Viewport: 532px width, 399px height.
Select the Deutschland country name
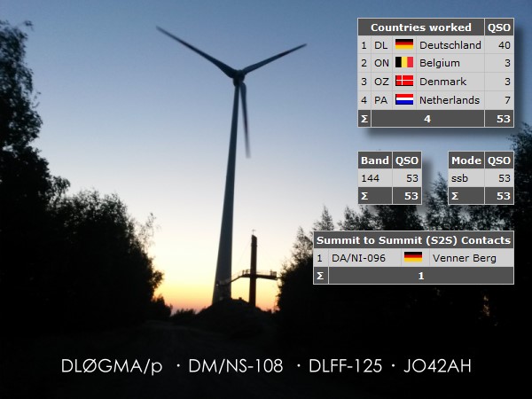point(450,45)
